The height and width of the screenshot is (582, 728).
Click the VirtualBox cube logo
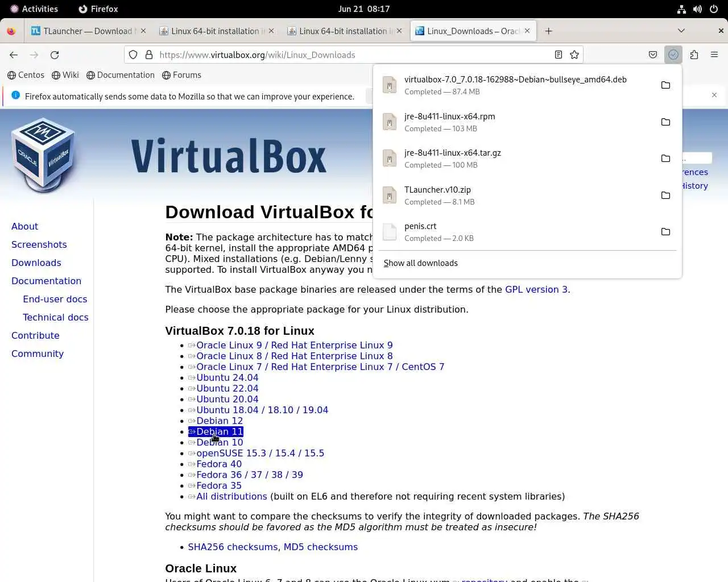coord(43,155)
